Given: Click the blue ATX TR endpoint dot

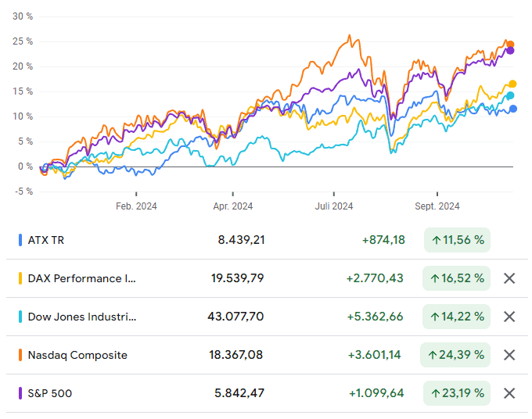Looking at the screenshot, I should 513,109.
